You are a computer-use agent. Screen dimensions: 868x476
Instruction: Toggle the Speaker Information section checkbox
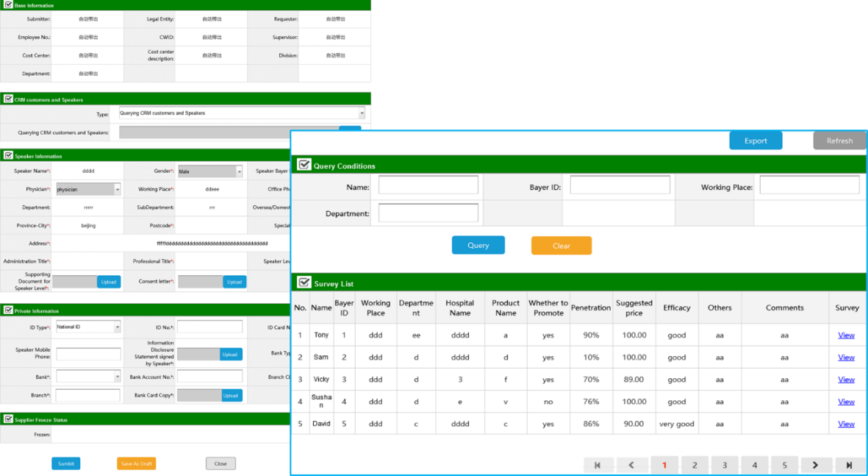[8, 155]
